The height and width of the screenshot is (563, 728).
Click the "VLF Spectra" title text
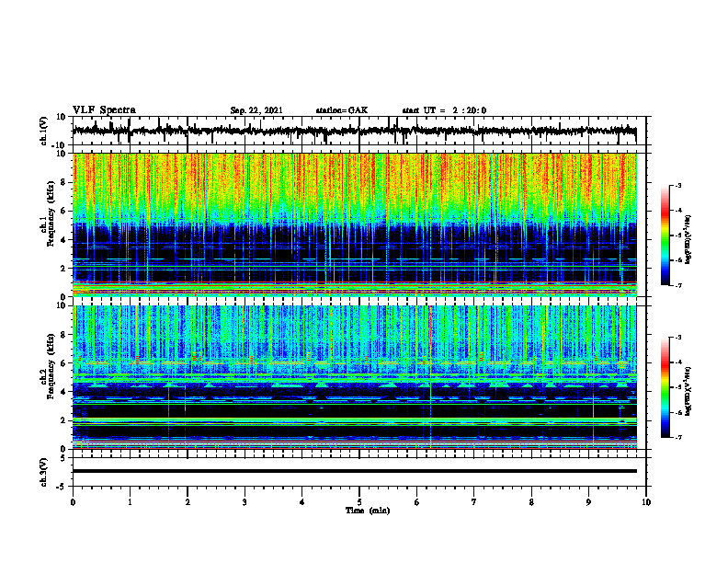[x=104, y=110]
